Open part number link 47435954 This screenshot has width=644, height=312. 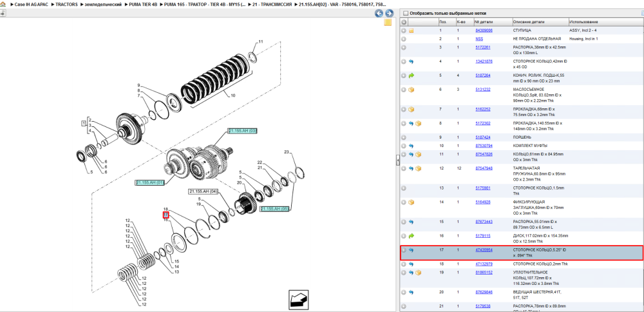pyautogui.click(x=484, y=250)
